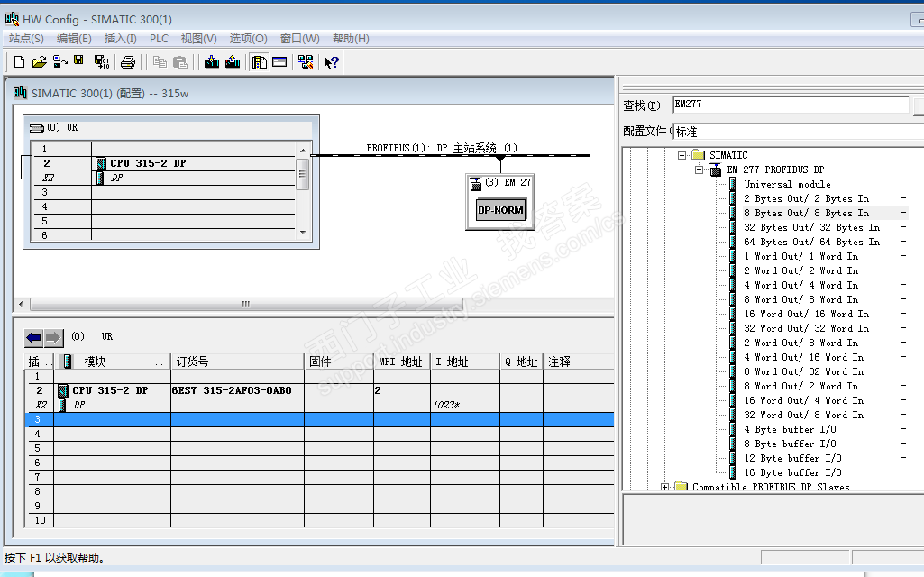The image size is (924, 577).
Task: Click the SIMATIC folder icon in catalog
Action: coord(699,155)
